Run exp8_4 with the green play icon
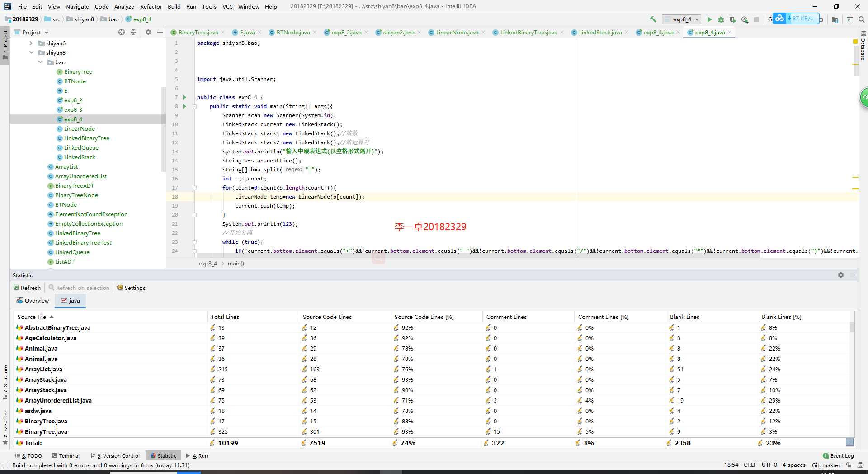Screen dimensions: 868x474 pos(709,19)
